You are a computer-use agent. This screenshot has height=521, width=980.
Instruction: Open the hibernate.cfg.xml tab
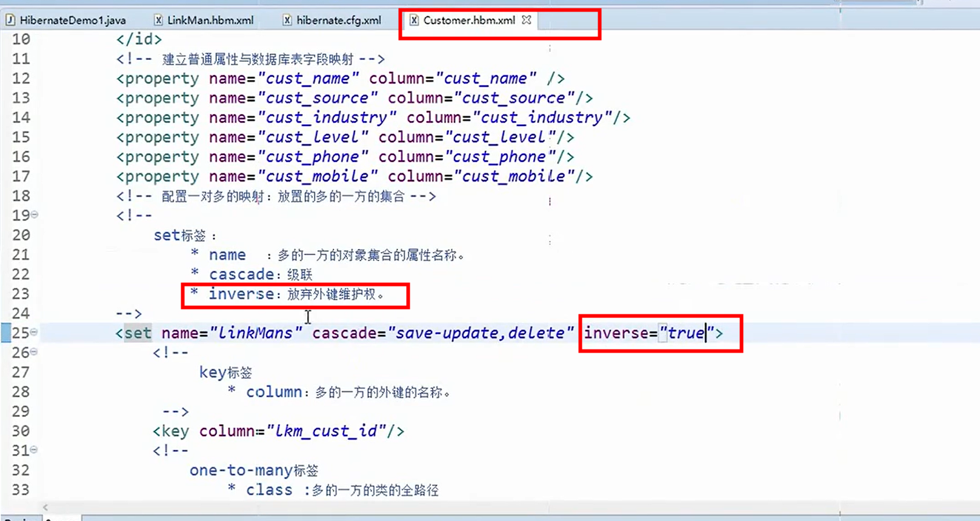point(333,20)
